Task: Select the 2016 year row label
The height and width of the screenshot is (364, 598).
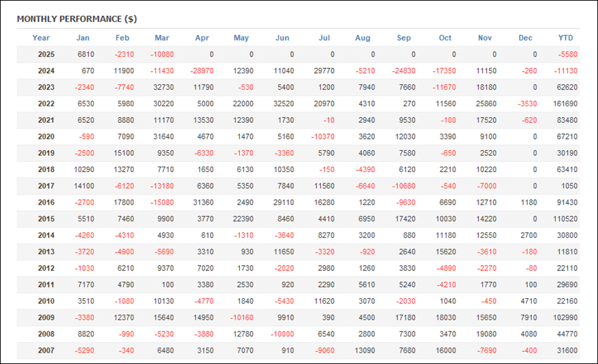Action: tap(46, 202)
